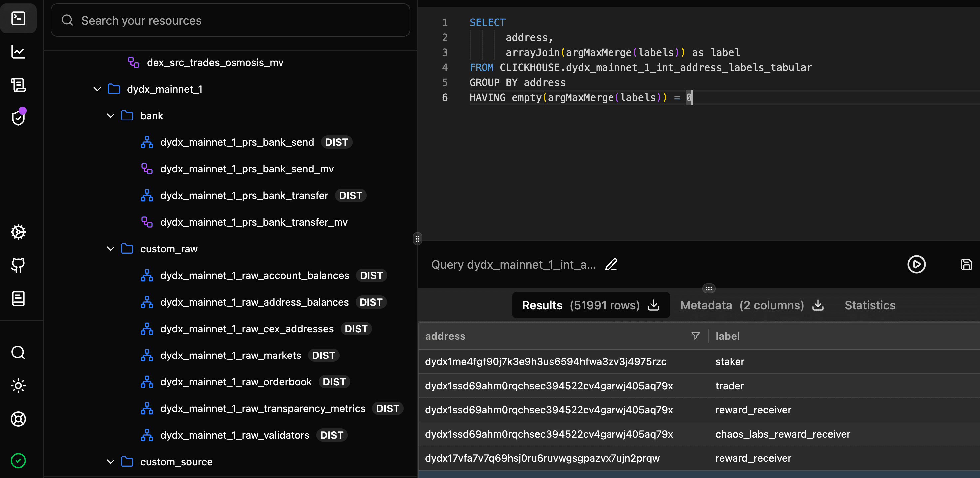
Task: Collapse the bank folder
Action: pyautogui.click(x=110, y=115)
